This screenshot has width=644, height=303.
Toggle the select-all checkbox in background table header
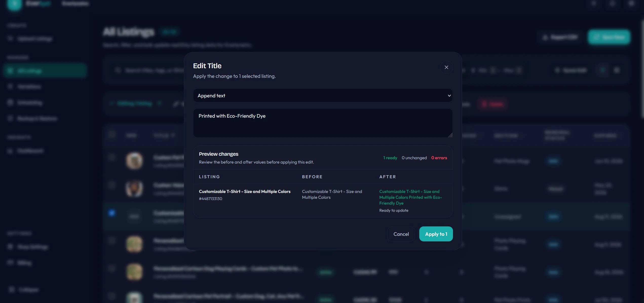pos(112,134)
